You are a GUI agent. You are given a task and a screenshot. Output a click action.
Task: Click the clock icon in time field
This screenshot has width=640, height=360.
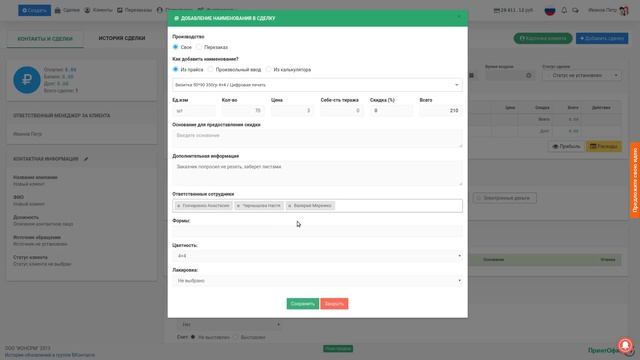(x=529, y=76)
